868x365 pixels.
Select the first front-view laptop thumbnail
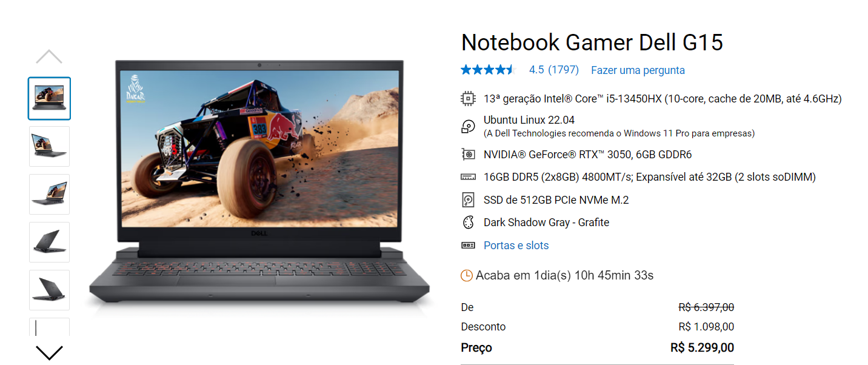(49, 98)
